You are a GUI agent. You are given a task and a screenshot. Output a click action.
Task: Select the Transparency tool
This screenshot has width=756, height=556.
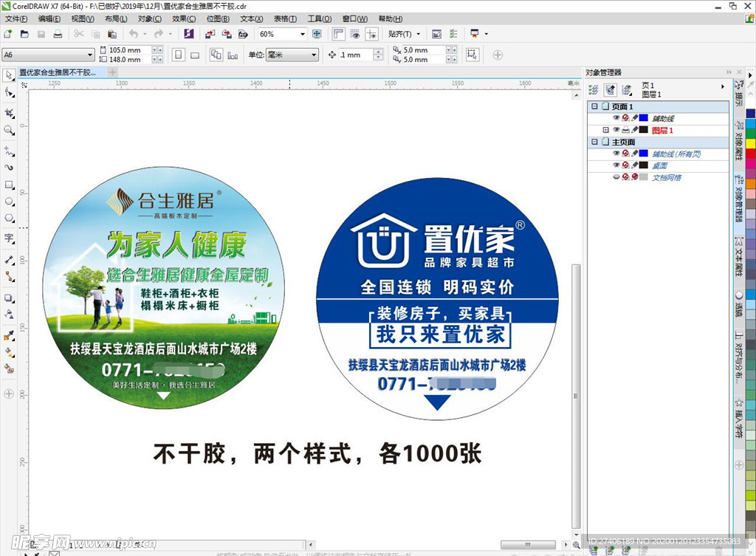tap(9, 315)
